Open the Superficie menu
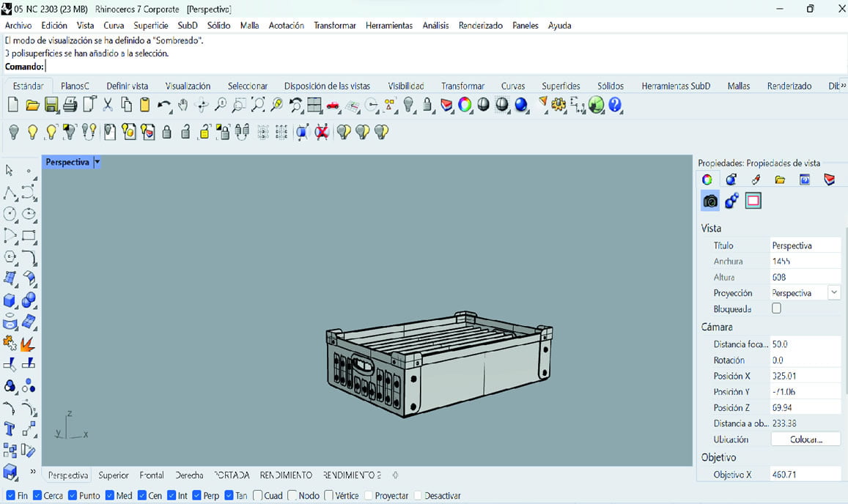Image resolution: width=848 pixels, height=504 pixels. 151,26
